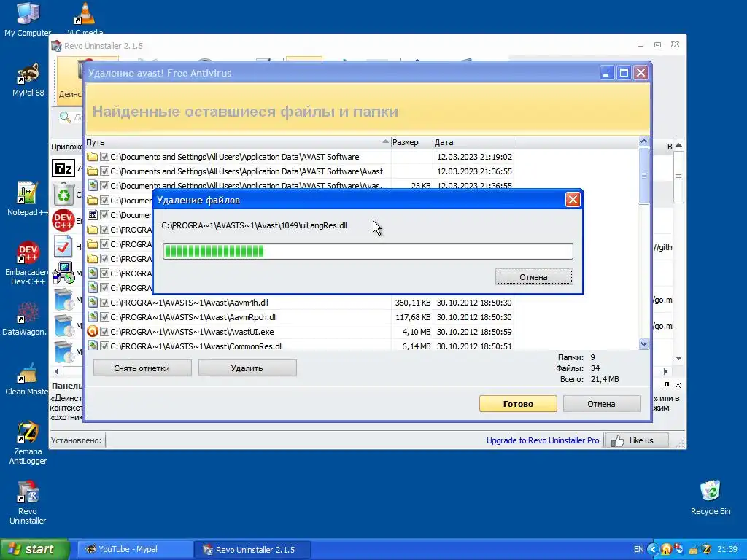Image resolution: width=747 pixels, height=560 pixels.
Task: Click the search magnifier icon in Revo window
Action: pos(65,117)
